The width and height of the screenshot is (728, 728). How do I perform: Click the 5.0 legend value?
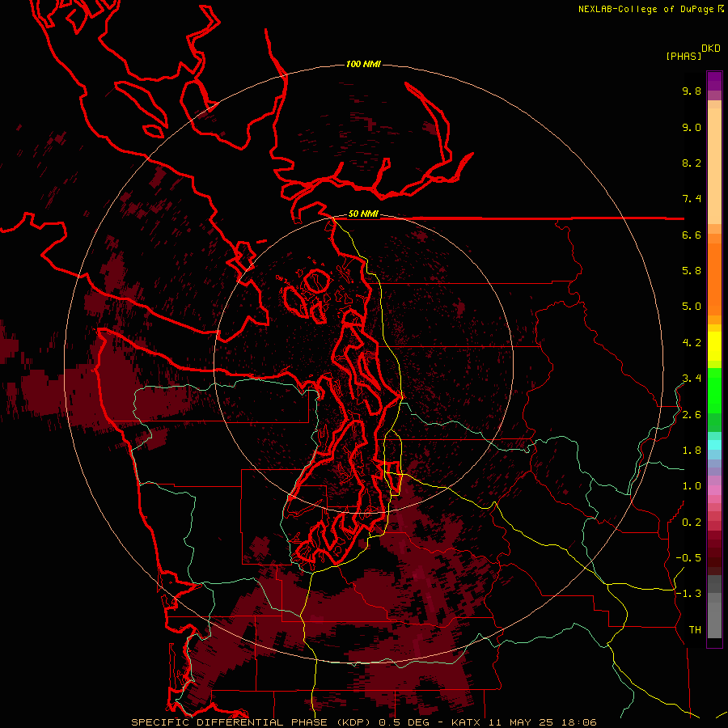(x=692, y=307)
